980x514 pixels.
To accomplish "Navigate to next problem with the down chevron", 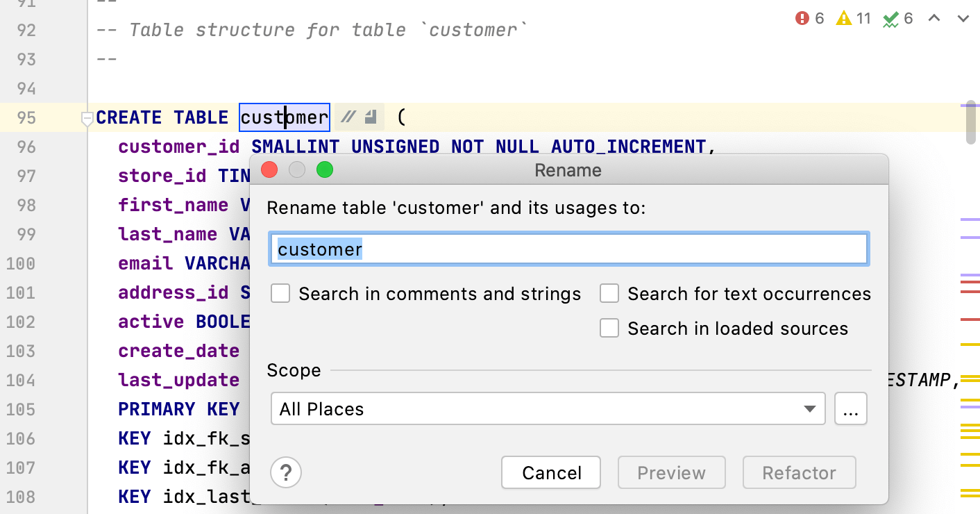I will [x=965, y=19].
